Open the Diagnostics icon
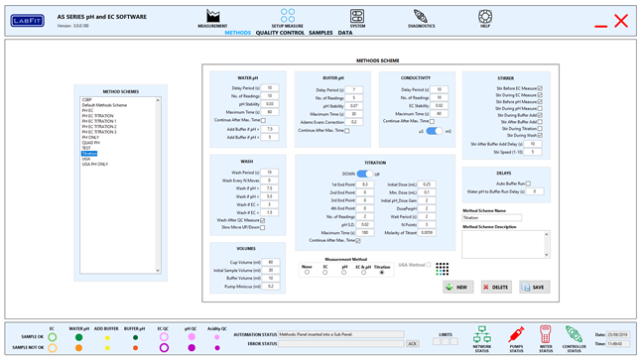644x362 pixels. [421, 17]
